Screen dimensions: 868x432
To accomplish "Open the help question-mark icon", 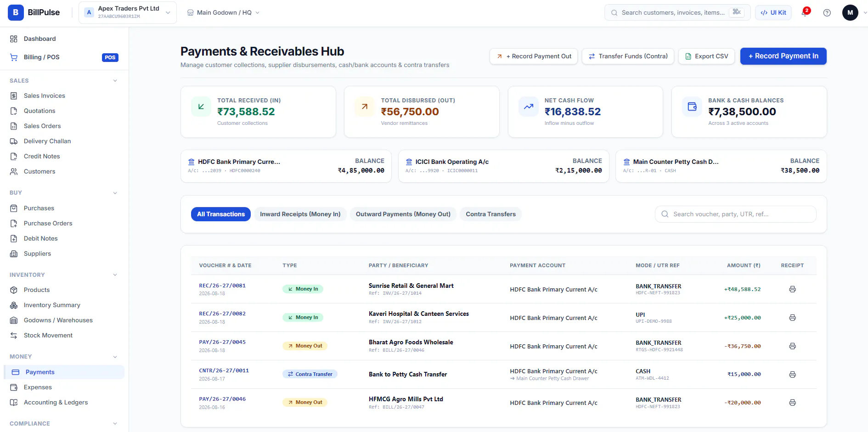I will pyautogui.click(x=827, y=13).
